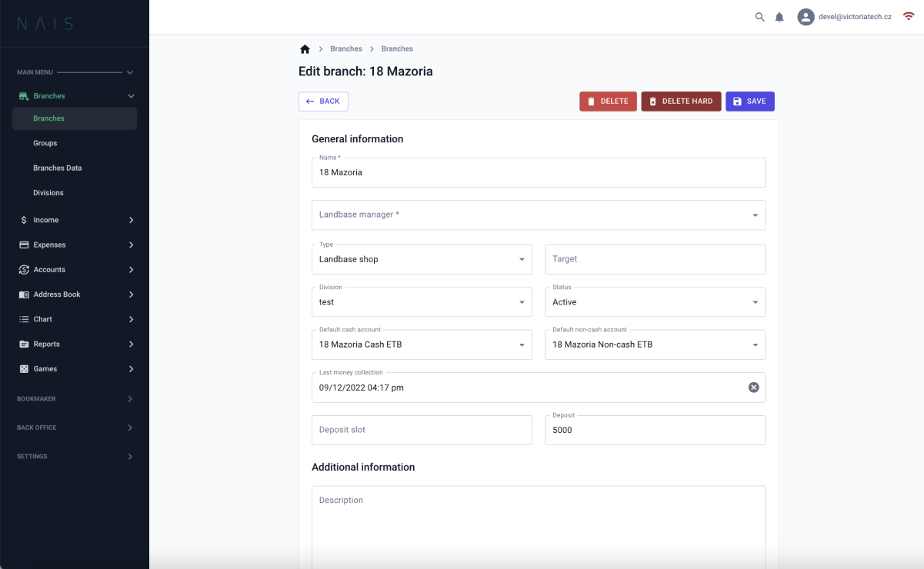Focus the Target input field
Image resolution: width=924 pixels, height=569 pixels.
pos(655,259)
